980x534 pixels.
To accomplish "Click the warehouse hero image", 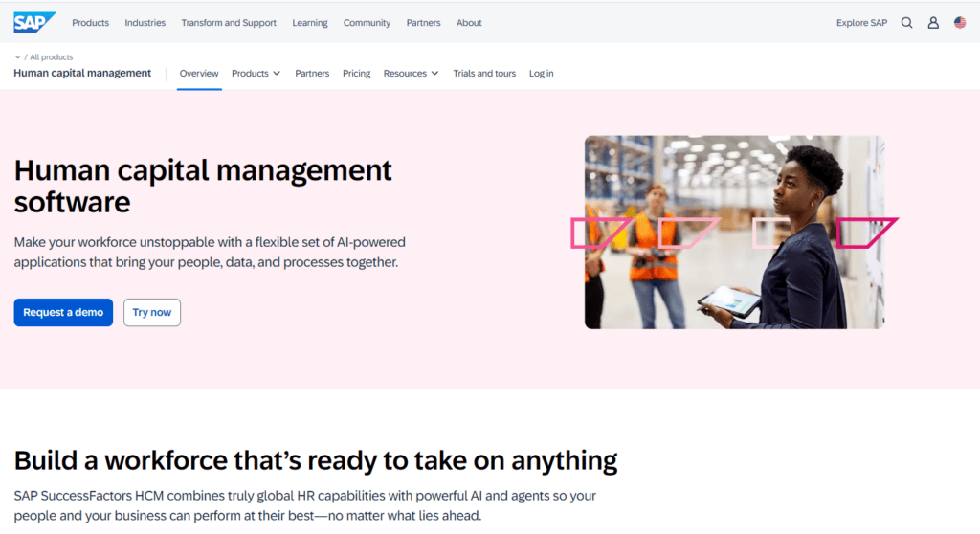I will tap(734, 232).
